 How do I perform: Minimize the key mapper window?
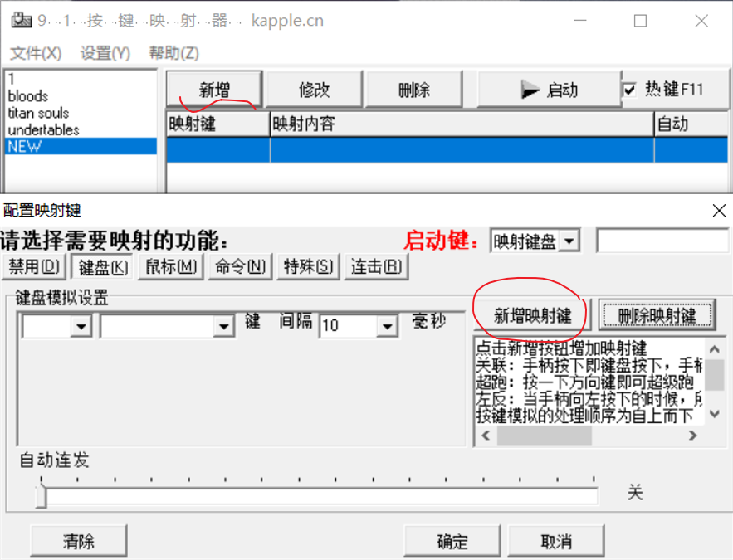pos(580,21)
